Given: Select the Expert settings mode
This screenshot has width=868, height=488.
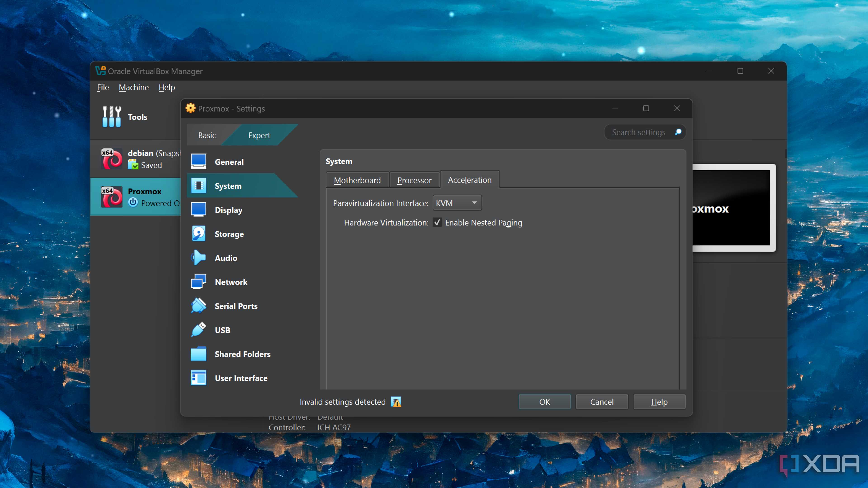Looking at the screenshot, I should point(259,135).
